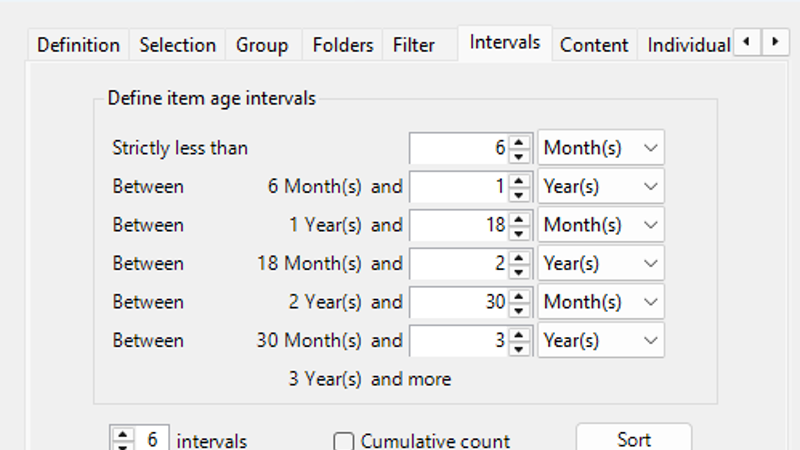Show earlier tabs with left arrow
This screenshot has height=450, width=800.
click(x=747, y=42)
